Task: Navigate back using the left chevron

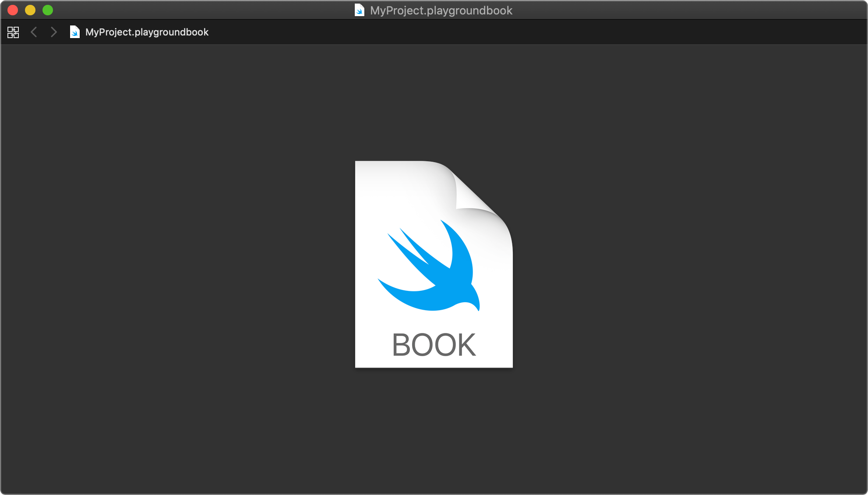Action: tap(34, 32)
